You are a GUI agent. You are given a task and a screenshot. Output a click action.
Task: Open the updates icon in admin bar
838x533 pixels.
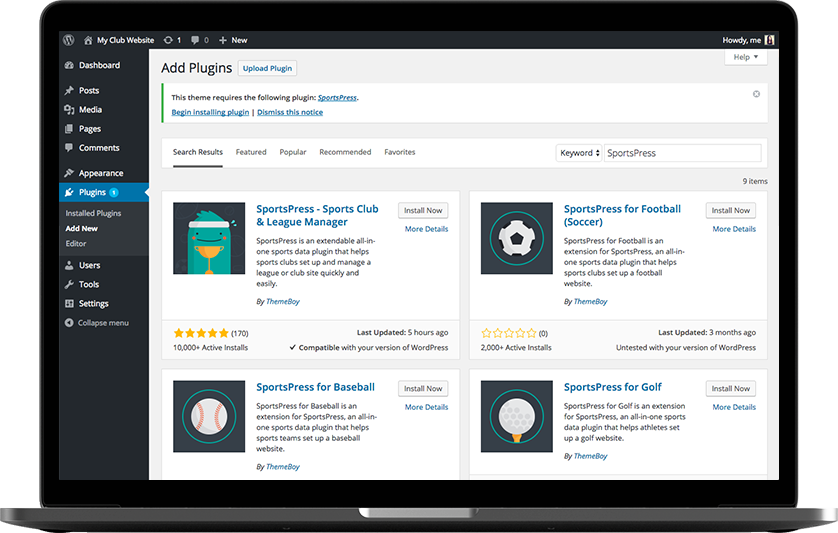coord(168,40)
